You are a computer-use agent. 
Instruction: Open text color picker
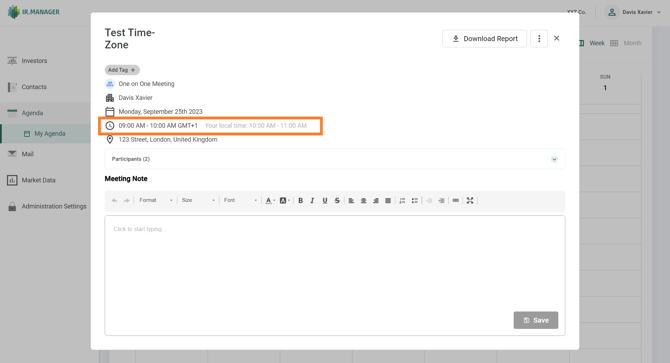coord(270,200)
